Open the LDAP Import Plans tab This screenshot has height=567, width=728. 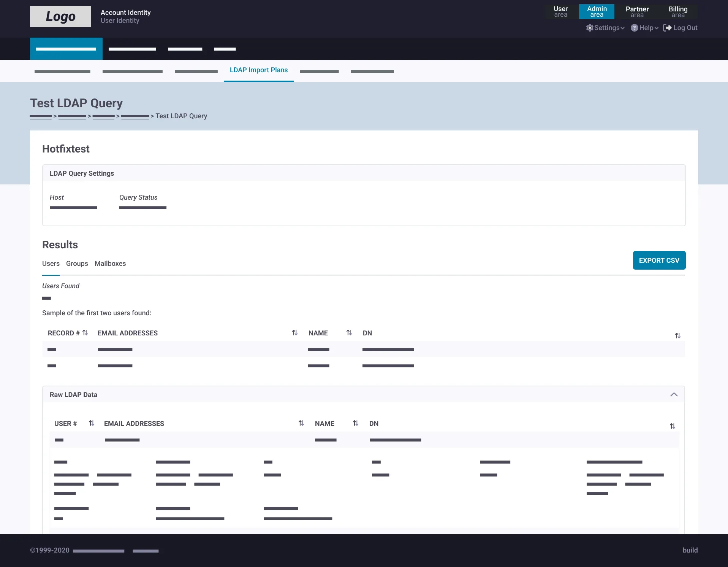(x=259, y=70)
